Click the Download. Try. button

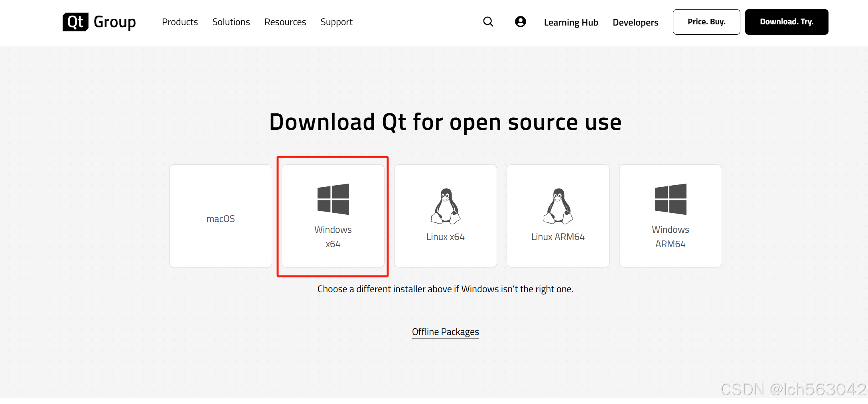(x=787, y=22)
